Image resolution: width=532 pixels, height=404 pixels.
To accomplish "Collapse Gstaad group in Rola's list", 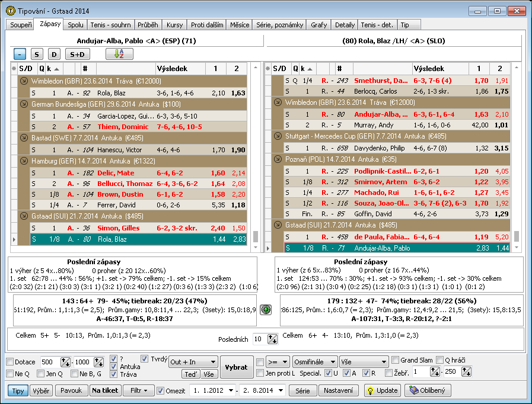I will (x=278, y=225).
